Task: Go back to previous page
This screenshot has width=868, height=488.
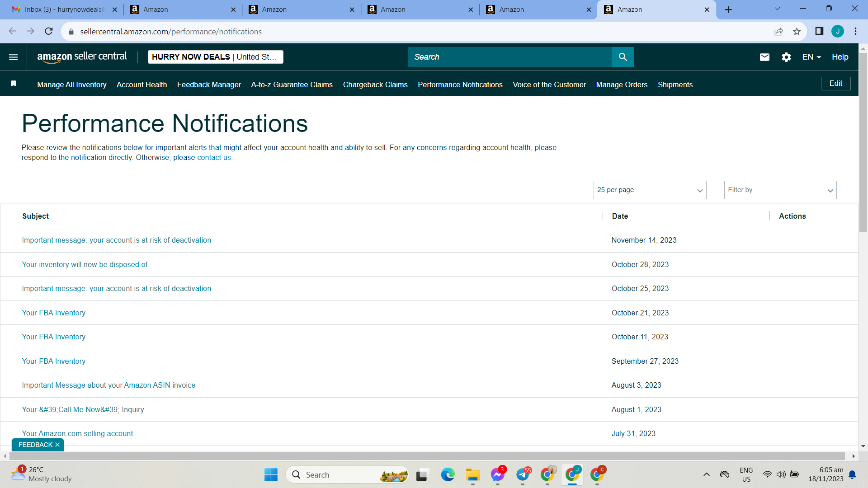Action: click(x=13, y=31)
